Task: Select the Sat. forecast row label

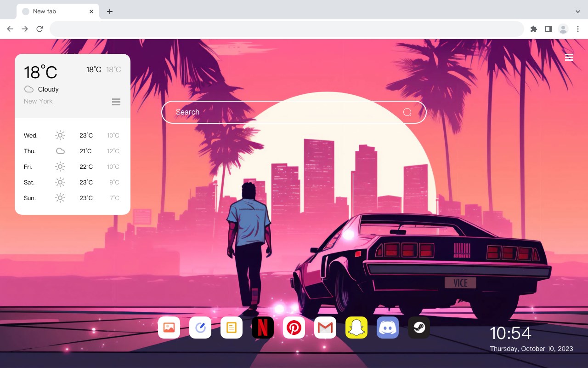Action: point(29,182)
